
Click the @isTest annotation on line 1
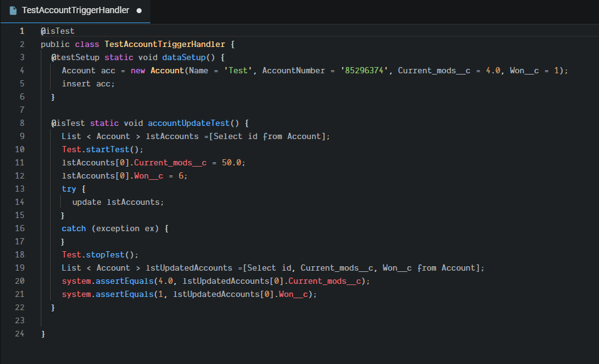point(58,31)
